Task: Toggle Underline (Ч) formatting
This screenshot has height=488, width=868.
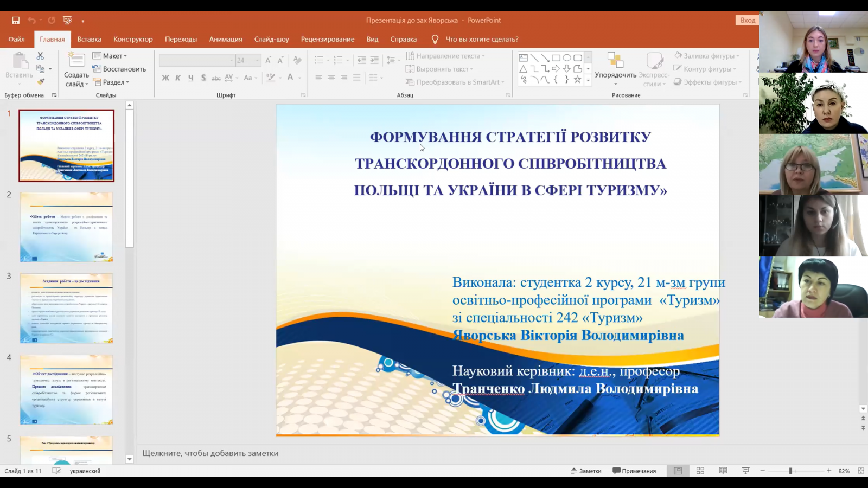Action: tap(190, 78)
